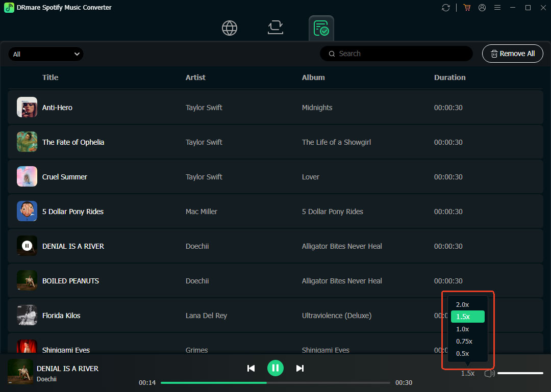Click the Cruel Summer album cover
This screenshot has height=392, width=551.
coord(27,176)
